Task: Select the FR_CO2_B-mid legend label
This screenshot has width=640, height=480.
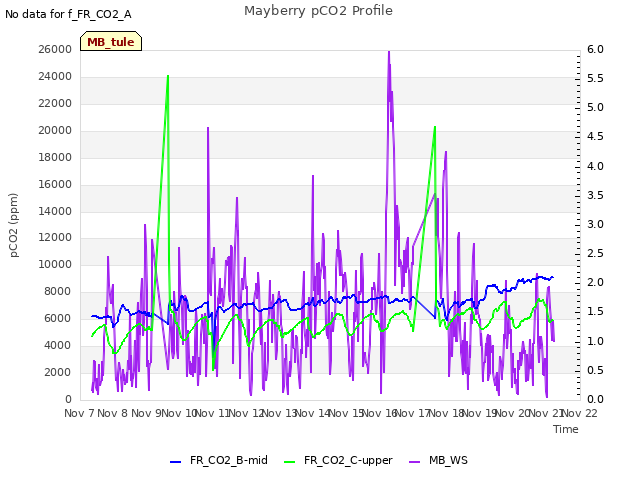Action: click(229, 460)
